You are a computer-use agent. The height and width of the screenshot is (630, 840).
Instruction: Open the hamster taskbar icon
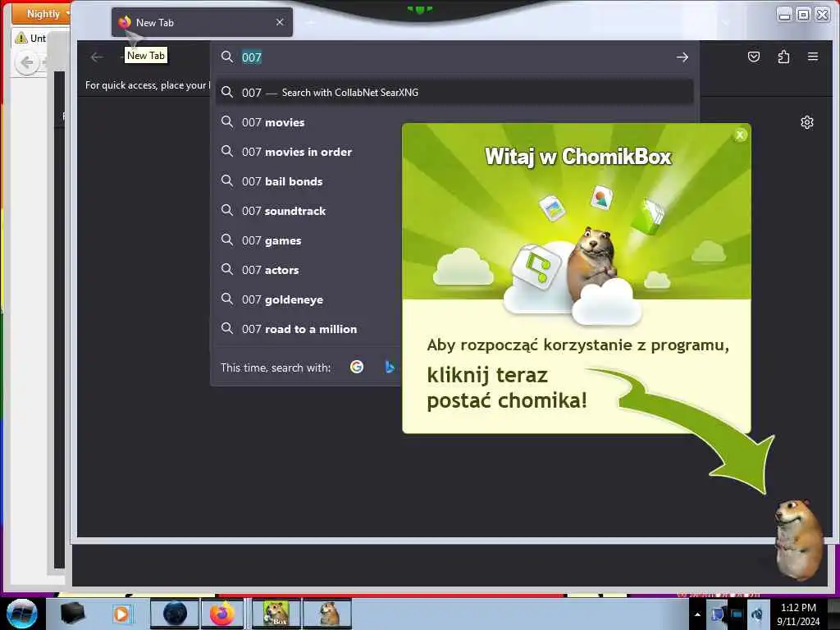[x=328, y=614]
